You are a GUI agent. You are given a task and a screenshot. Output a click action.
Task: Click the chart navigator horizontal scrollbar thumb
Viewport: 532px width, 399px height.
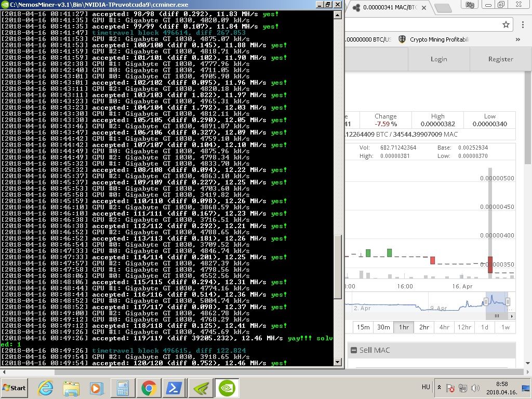(497, 316)
